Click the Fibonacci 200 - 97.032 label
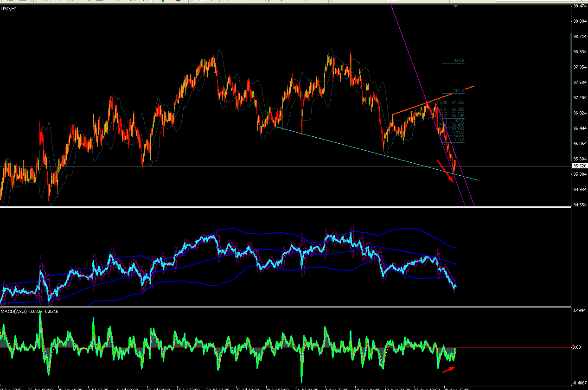Viewport: 588px width, 390px height. coord(452,102)
